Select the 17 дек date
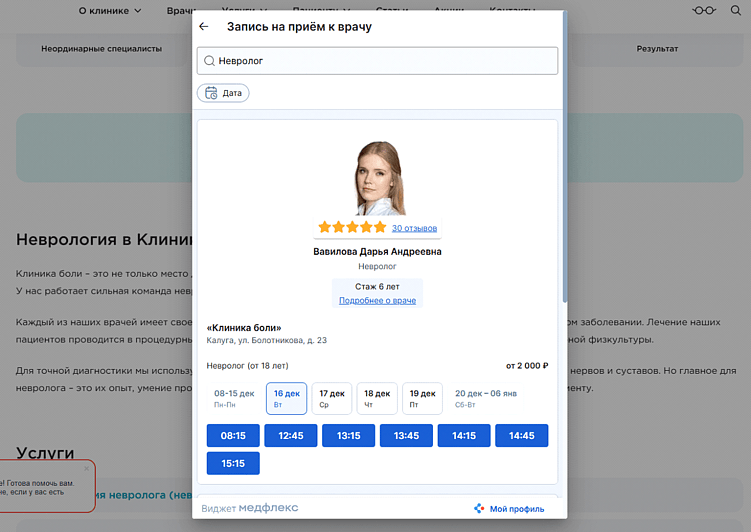The image size is (751, 532). (332, 398)
